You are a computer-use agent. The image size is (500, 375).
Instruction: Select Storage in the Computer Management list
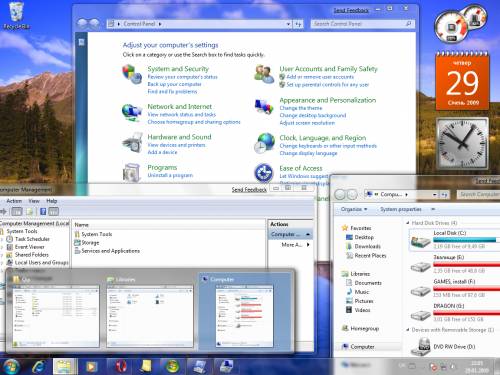(x=87, y=243)
